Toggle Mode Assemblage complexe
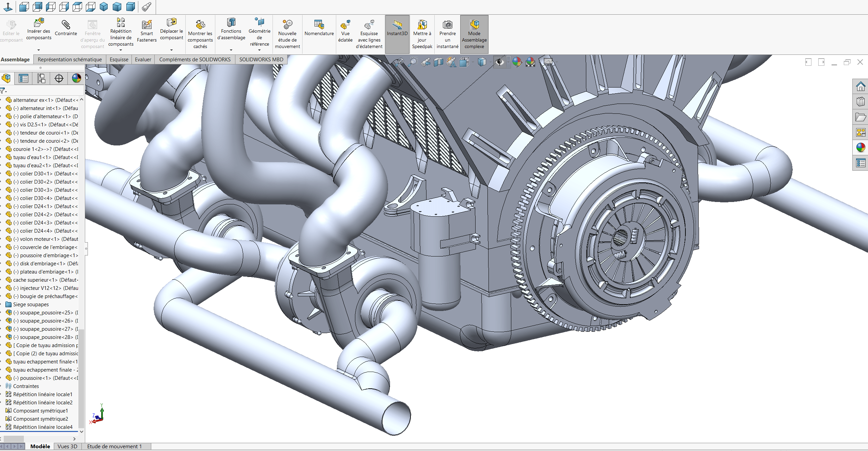868x451 pixels. pyautogui.click(x=474, y=34)
